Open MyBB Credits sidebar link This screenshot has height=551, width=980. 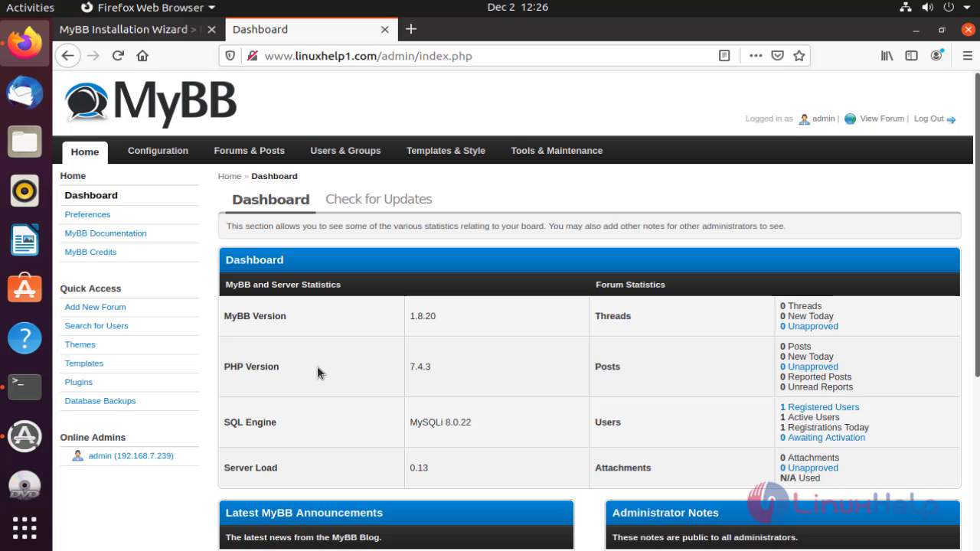tap(90, 252)
